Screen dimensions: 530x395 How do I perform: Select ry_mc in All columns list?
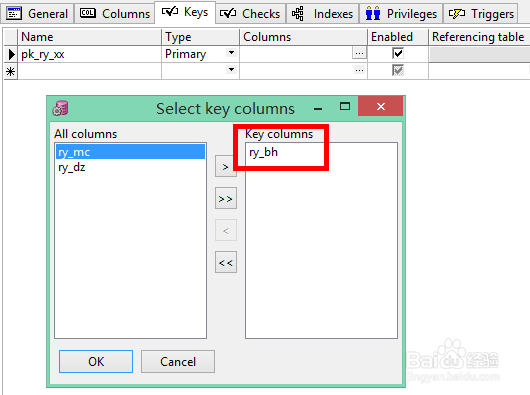130,152
